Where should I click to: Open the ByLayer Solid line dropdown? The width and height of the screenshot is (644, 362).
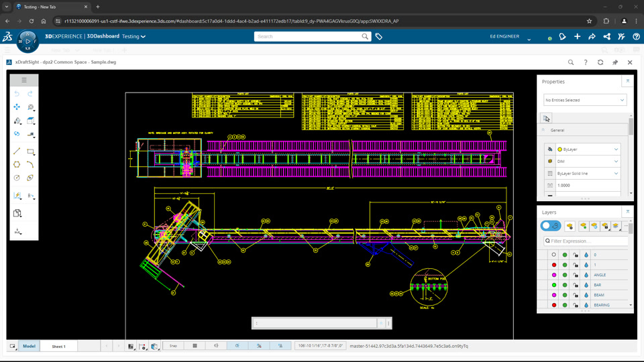[x=588, y=174]
